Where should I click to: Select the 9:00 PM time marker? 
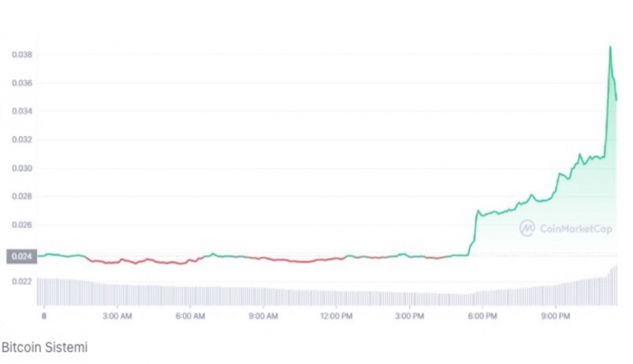click(x=556, y=315)
